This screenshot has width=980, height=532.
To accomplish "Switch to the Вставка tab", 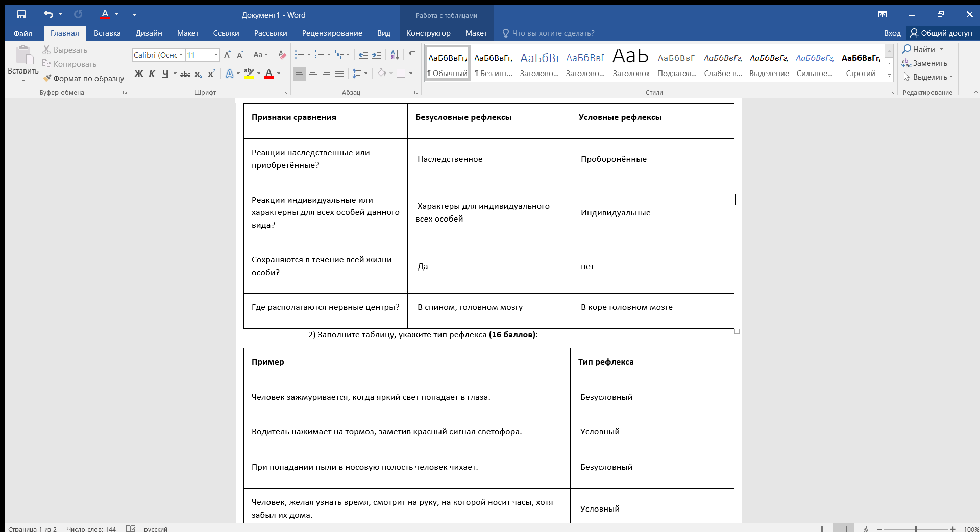I will [x=107, y=33].
